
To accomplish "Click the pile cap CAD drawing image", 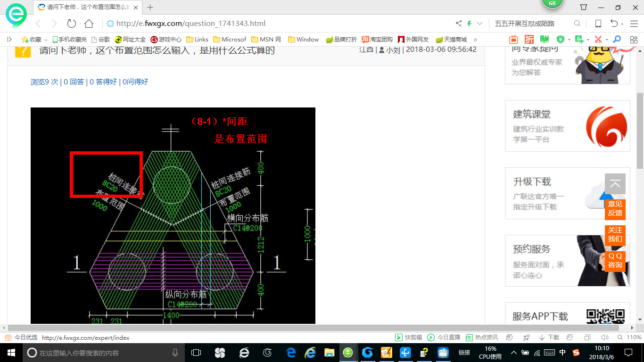I will [173, 216].
